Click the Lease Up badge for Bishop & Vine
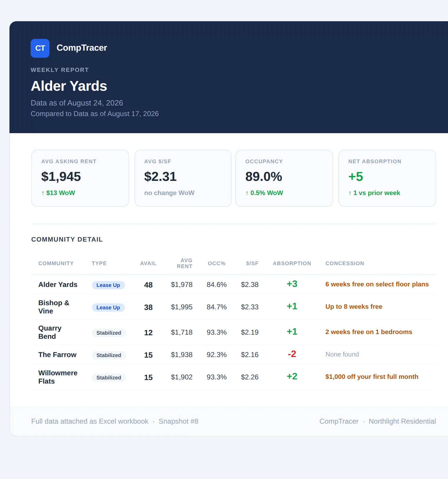The height and width of the screenshot is (479, 448). click(108, 308)
